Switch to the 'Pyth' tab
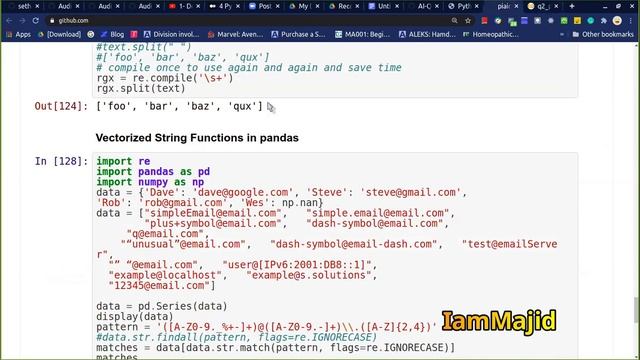This screenshot has height=360, width=640. click(462, 6)
